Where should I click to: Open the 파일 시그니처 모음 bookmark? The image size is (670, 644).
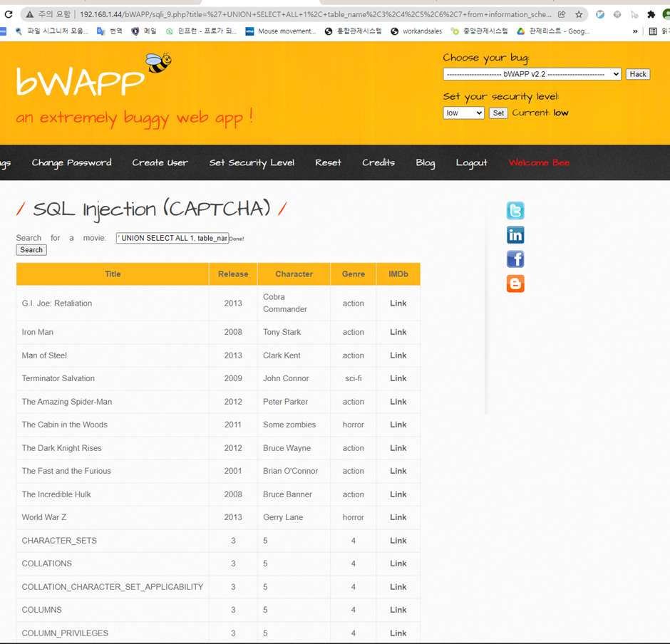click(52, 31)
